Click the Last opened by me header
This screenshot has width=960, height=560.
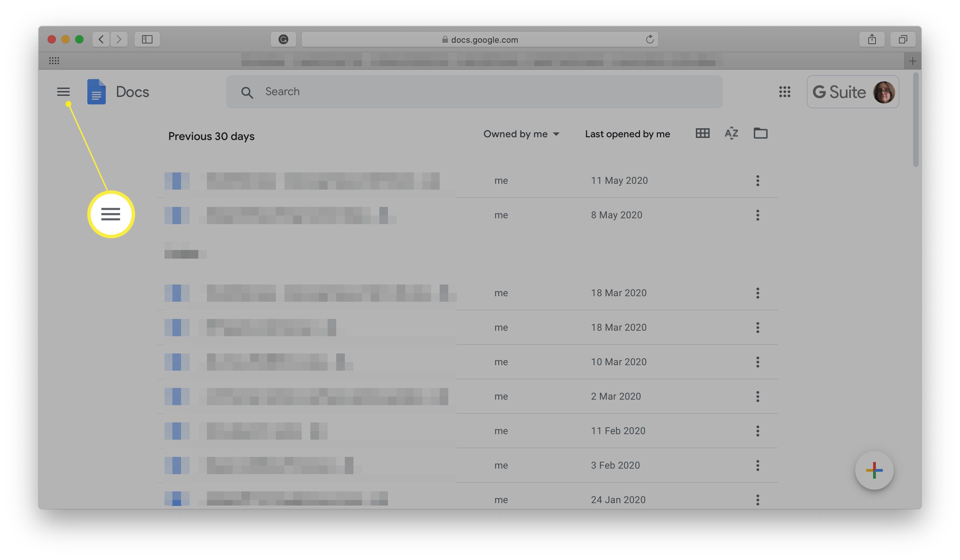(628, 134)
